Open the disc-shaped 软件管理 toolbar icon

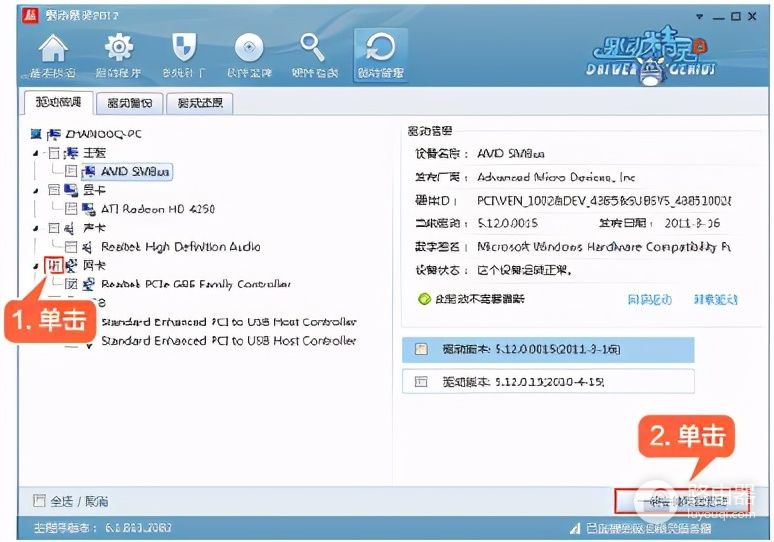[250, 54]
